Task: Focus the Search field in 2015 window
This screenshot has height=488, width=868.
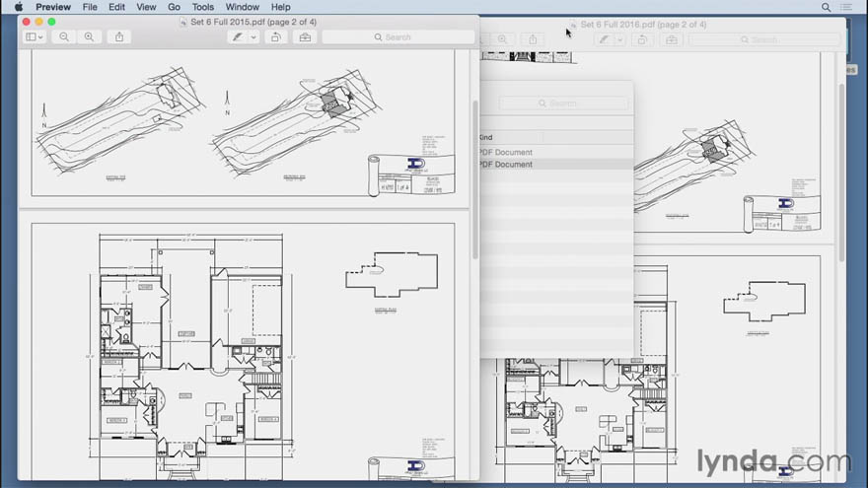Action: [x=398, y=37]
